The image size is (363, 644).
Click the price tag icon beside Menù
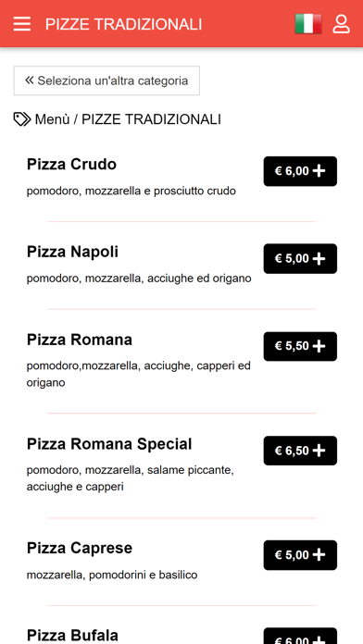(x=22, y=119)
